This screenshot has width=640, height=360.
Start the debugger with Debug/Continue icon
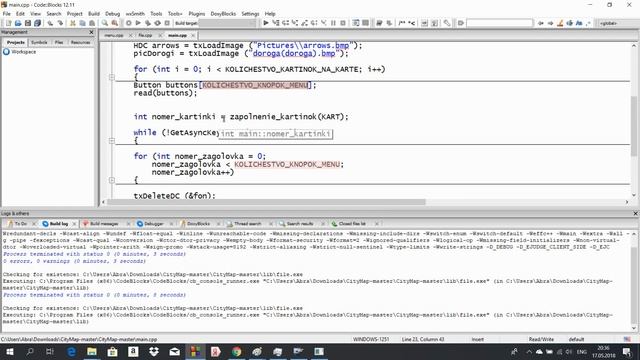tap(266, 23)
